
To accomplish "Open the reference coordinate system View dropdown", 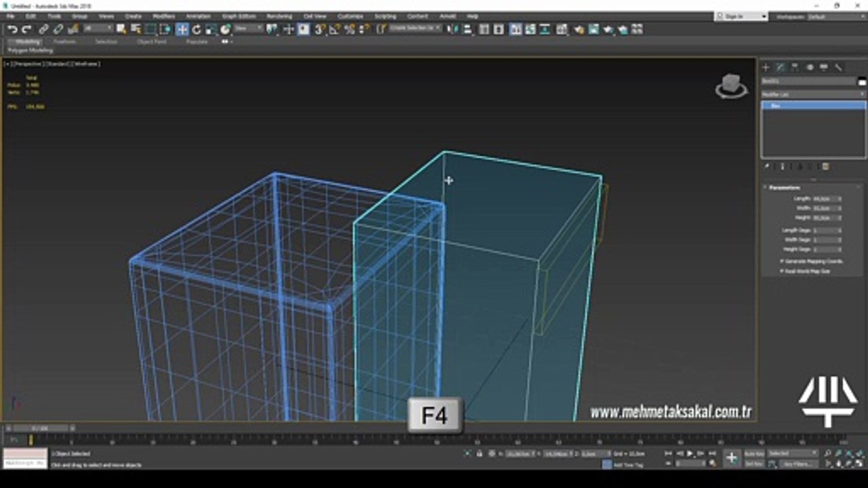I will [249, 28].
